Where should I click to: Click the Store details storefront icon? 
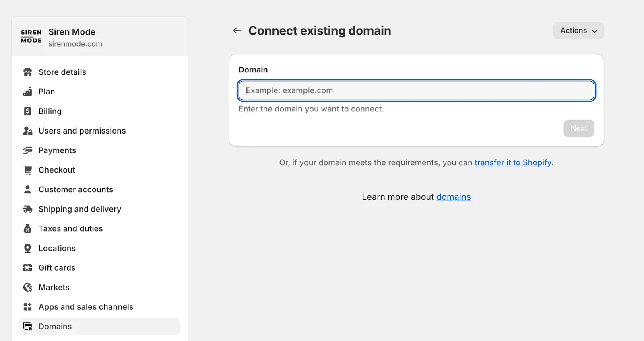[27, 72]
